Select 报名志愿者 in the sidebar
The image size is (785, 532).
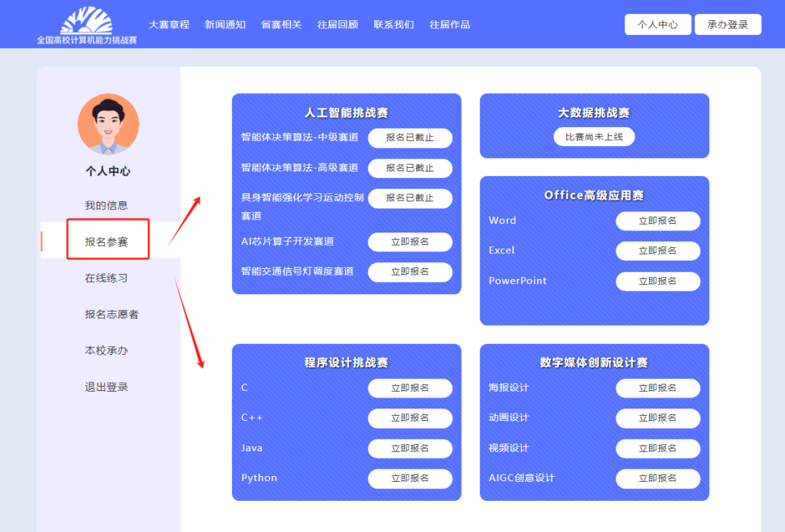click(112, 314)
